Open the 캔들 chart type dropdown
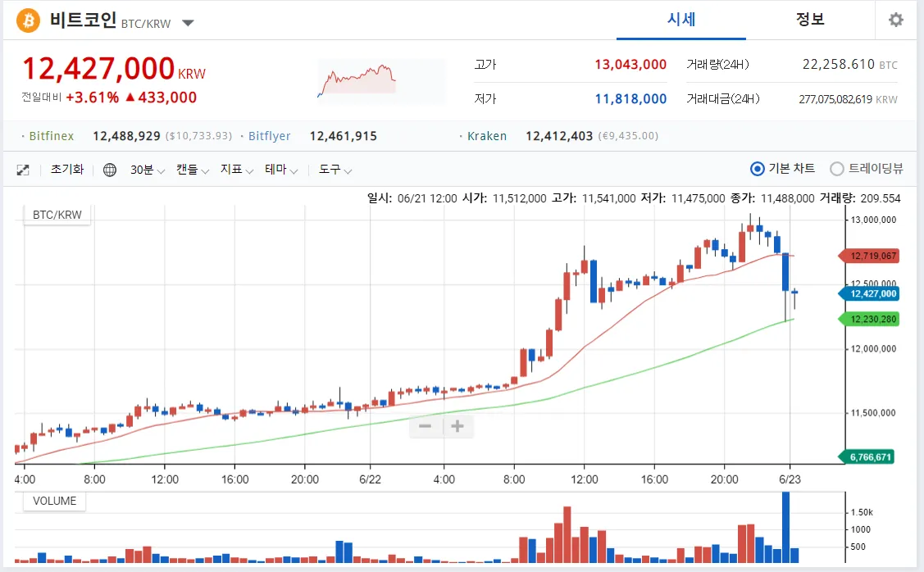 pos(193,170)
